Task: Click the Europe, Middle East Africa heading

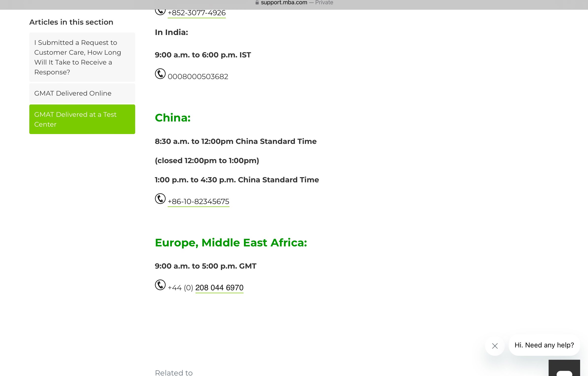Action: pos(231,243)
